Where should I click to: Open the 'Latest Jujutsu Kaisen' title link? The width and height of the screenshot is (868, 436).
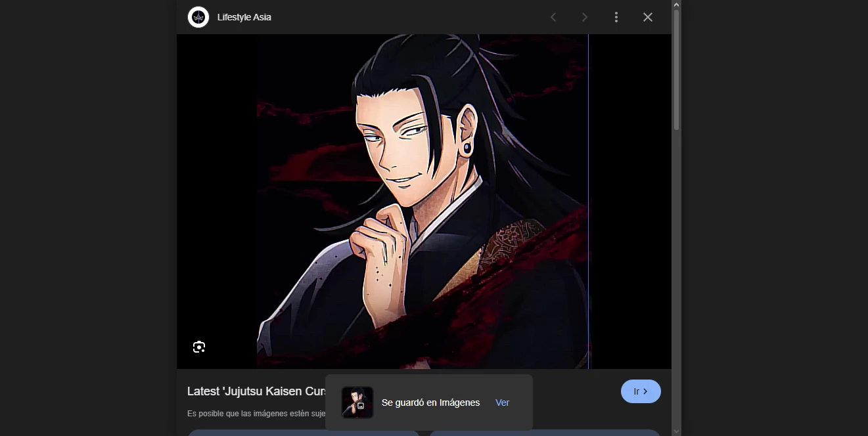(257, 391)
